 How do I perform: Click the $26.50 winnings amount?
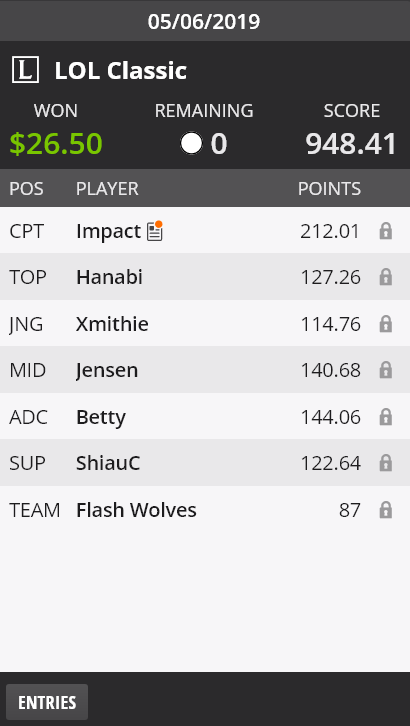coord(56,144)
